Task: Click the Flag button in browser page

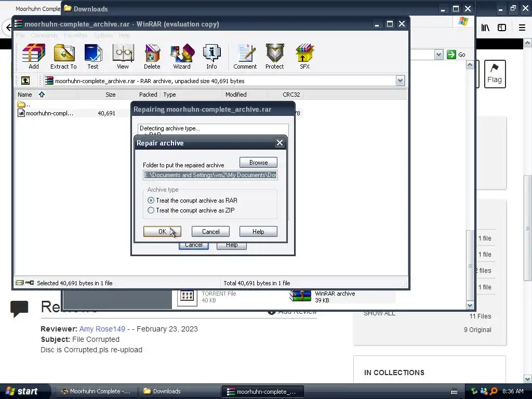Action: (495, 74)
